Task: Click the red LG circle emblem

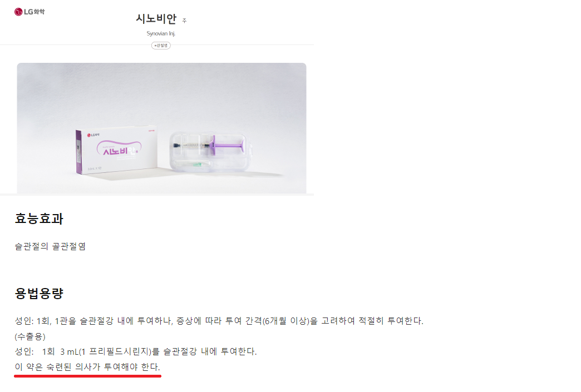Action: click(x=18, y=12)
